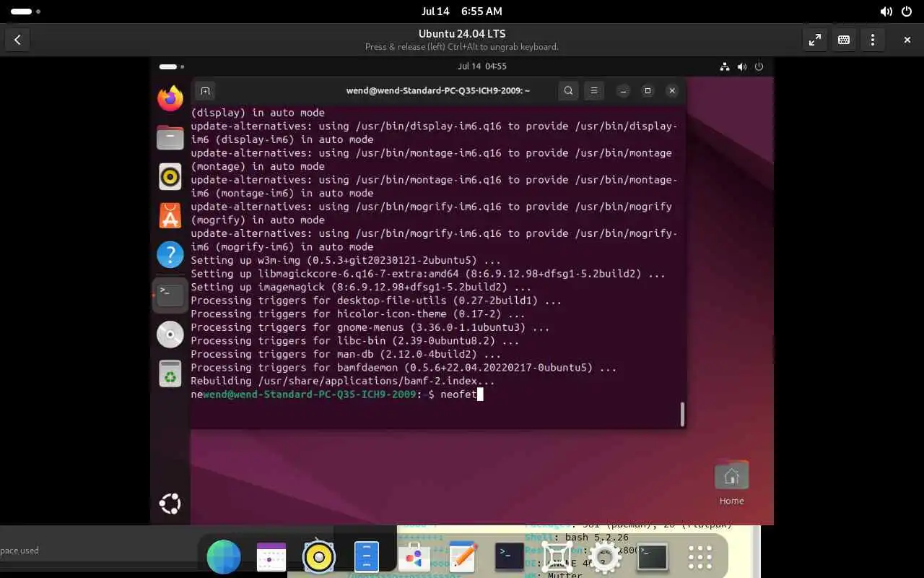Viewport: 924px width, 578px height.
Task: Show the host app grid
Action: tap(700, 557)
